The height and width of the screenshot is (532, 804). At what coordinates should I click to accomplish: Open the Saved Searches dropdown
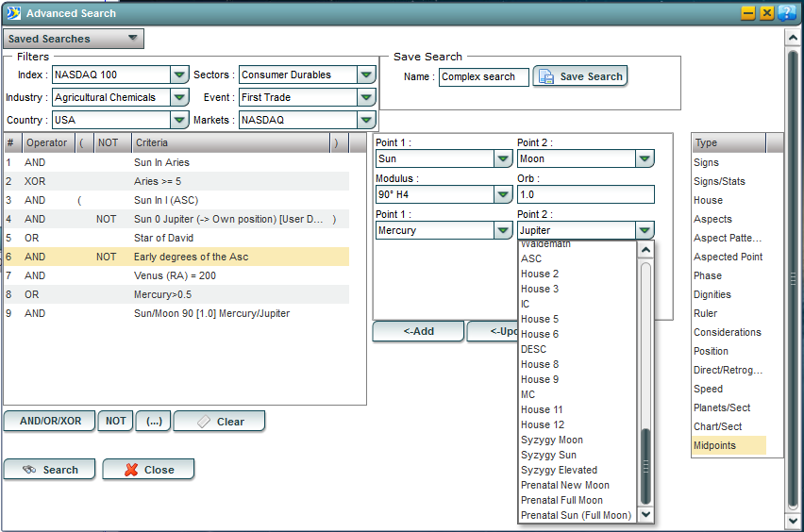tap(74, 39)
